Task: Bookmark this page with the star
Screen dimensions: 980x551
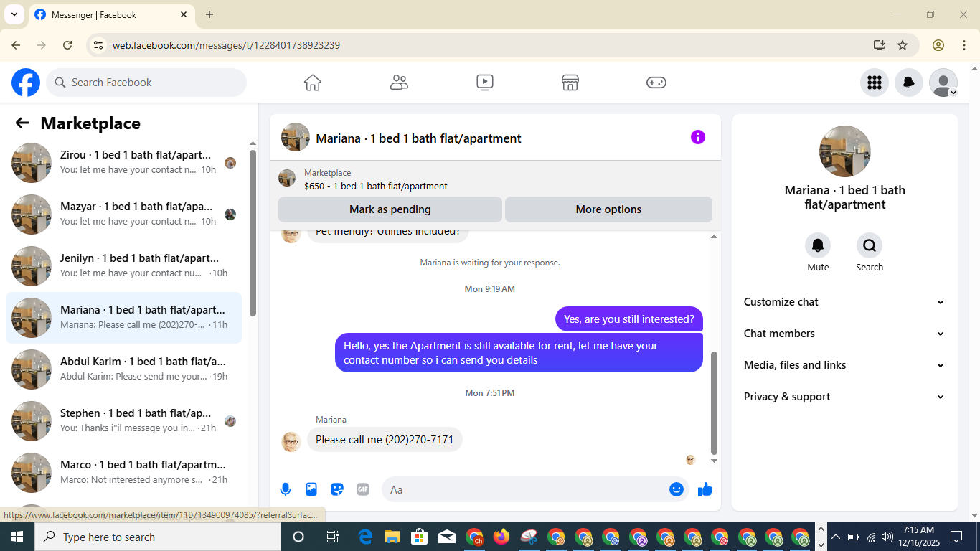Action: (x=903, y=45)
